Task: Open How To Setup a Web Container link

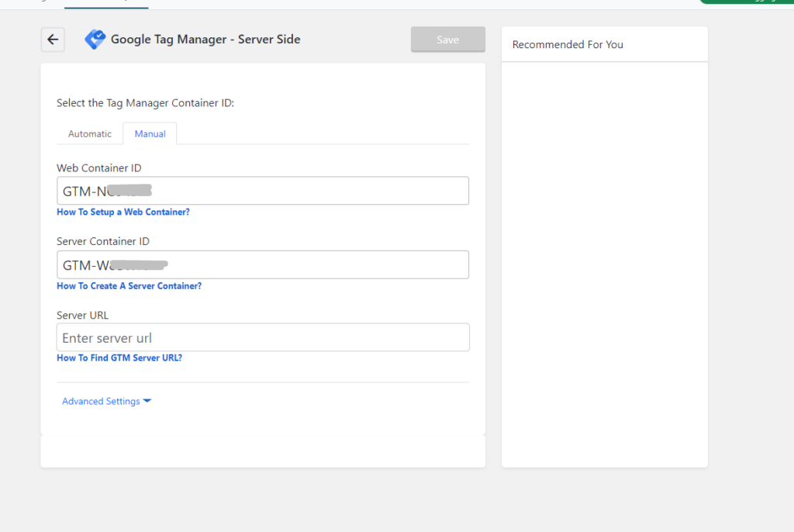Action: [x=123, y=212]
